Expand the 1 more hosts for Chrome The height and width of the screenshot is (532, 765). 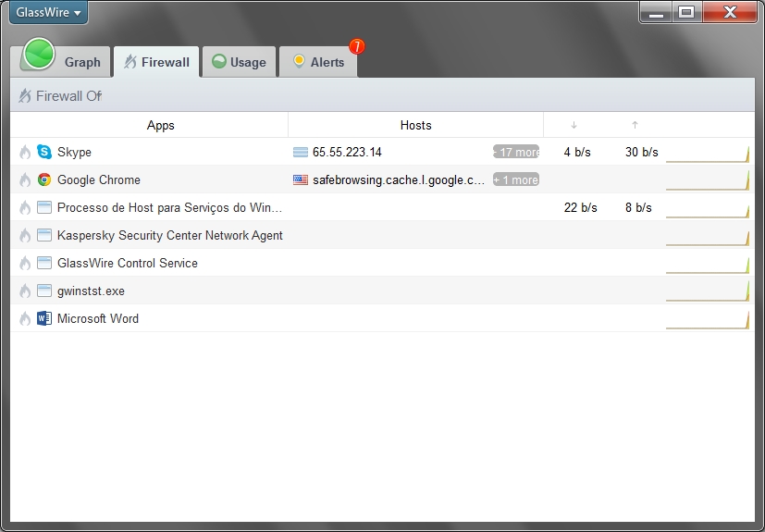point(516,179)
